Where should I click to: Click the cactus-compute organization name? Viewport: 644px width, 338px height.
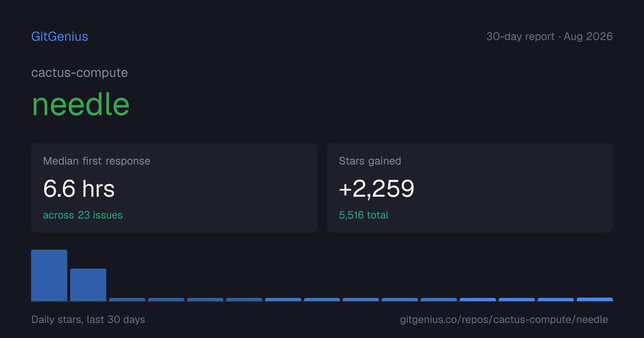(x=79, y=73)
